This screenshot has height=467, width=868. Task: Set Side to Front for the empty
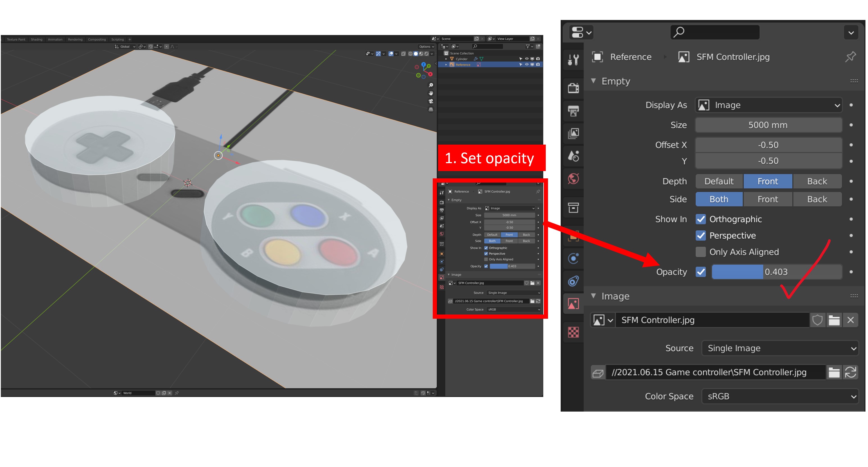pos(768,199)
